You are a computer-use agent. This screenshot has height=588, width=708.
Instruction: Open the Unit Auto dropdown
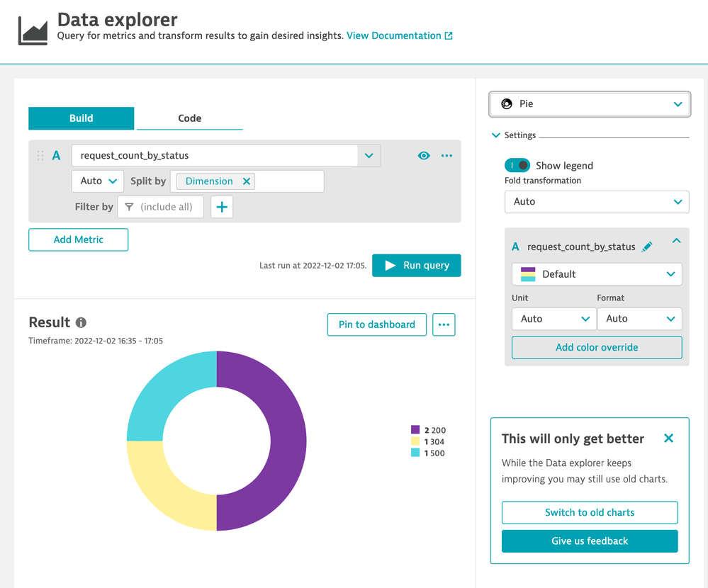pos(554,319)
